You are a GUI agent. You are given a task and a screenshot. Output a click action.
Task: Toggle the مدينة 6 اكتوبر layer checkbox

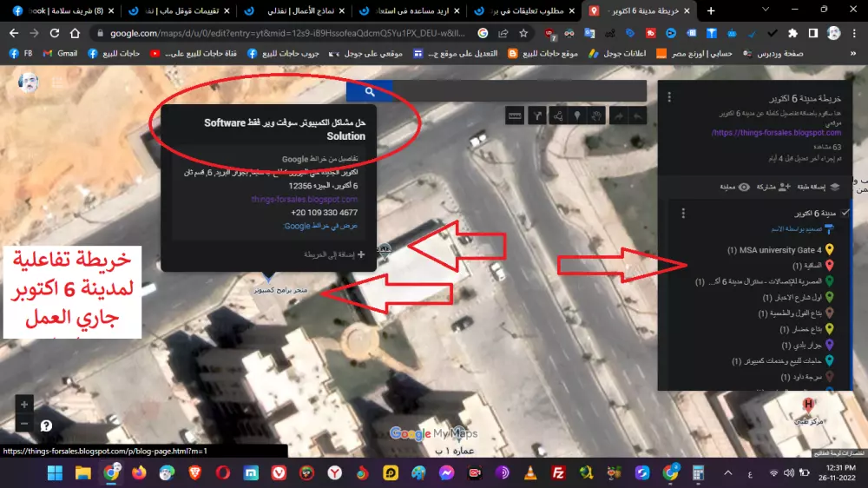point(845,213)
